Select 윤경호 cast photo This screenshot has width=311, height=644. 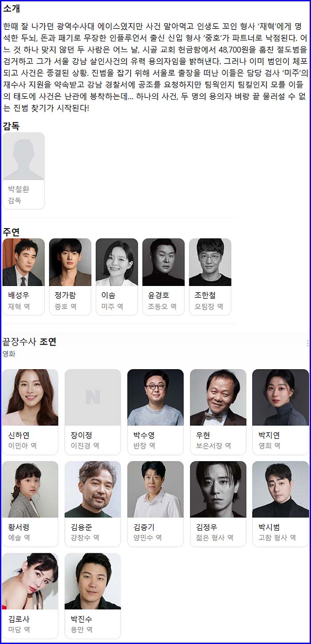click(x=163, y=262)
